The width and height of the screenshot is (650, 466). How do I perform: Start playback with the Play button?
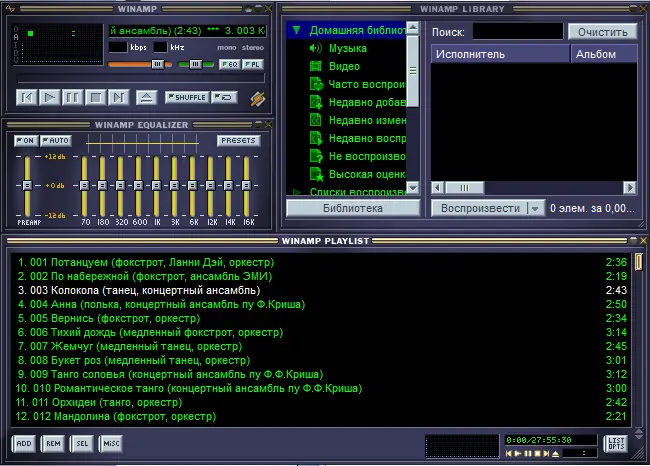coord(49,97)
